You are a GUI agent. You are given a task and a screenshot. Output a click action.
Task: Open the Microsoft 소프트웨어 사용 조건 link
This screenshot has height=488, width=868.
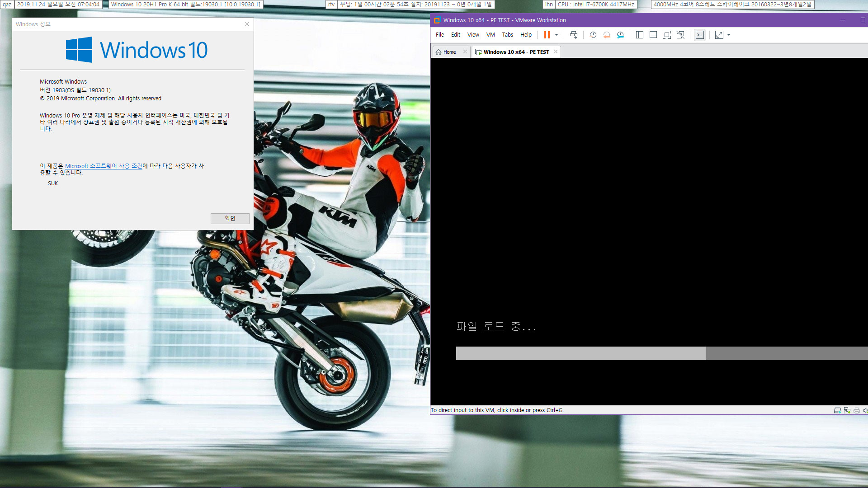click(104, 166)
